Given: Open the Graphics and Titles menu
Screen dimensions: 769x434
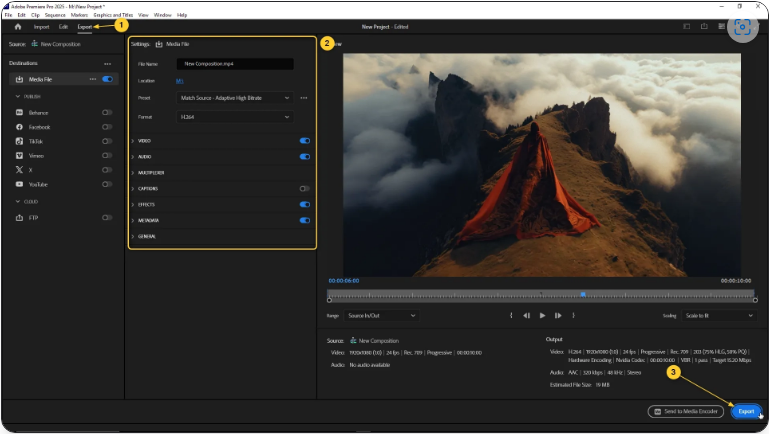Looking at the screenshot, I should coord(113,15).
